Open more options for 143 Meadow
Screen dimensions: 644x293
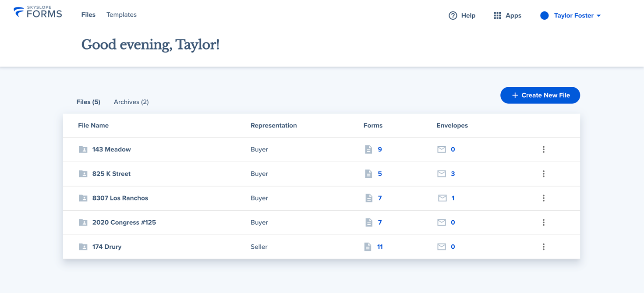click(x=543, y=149)
